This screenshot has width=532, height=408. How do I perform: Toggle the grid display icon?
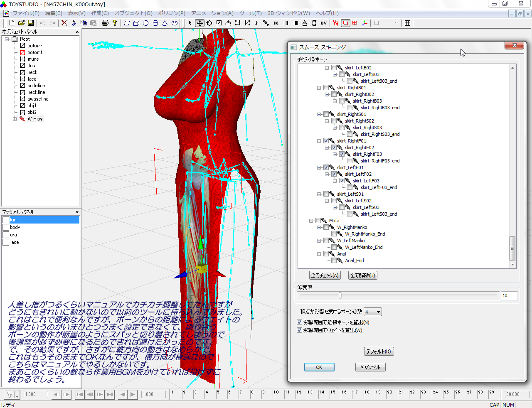(x=407, y=23)
